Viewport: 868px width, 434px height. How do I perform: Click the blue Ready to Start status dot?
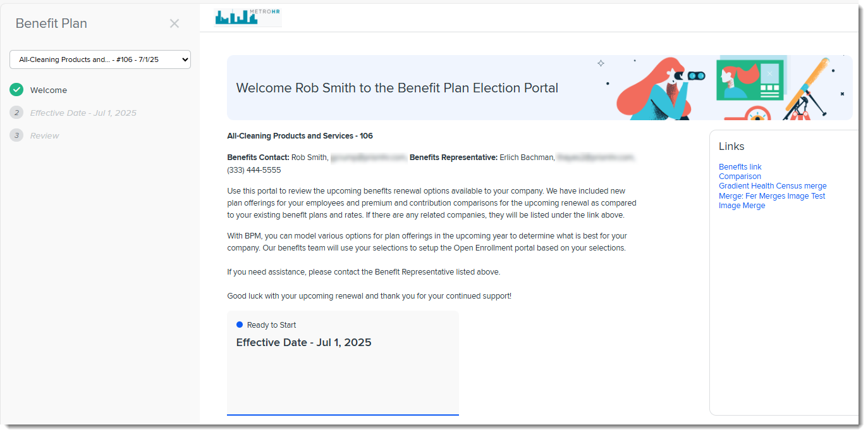[240, 325]
